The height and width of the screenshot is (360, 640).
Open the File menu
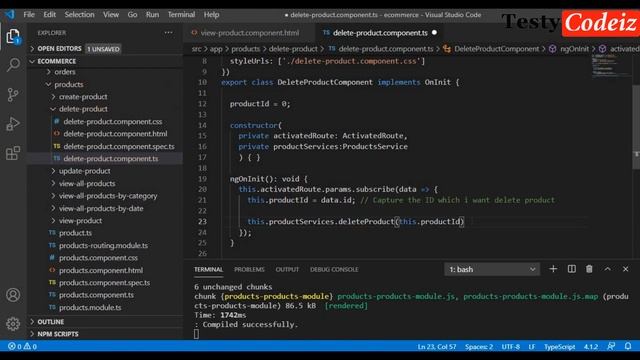[x=29, y=15]
